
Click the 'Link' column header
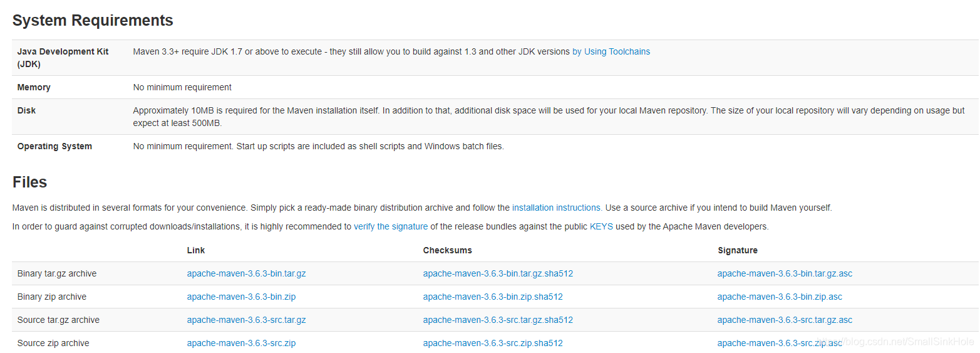196,250
